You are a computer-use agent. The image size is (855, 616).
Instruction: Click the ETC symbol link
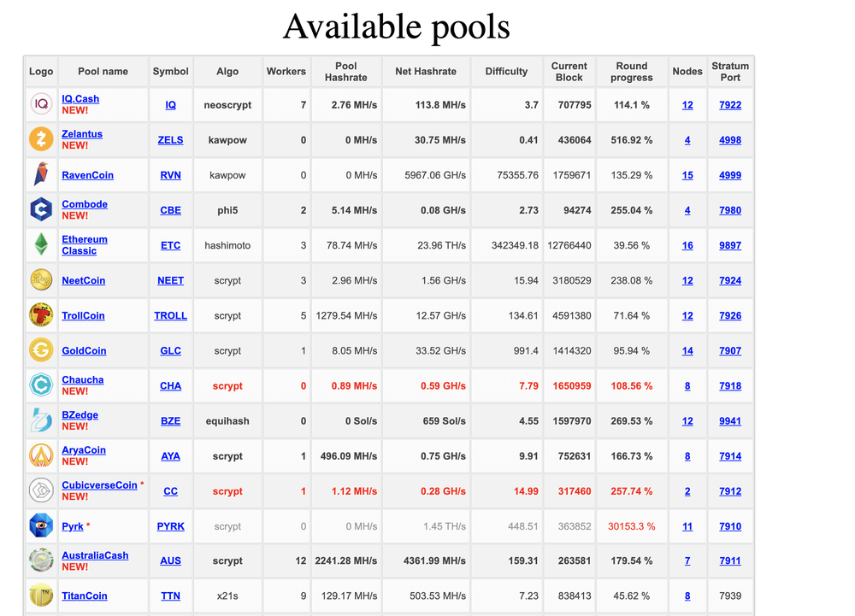(x=171, y=246)
